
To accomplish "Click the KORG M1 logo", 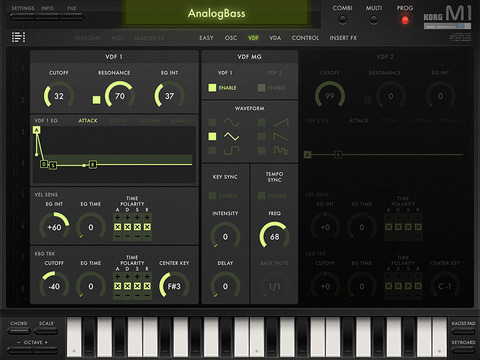I will click(x=447, y=17).
